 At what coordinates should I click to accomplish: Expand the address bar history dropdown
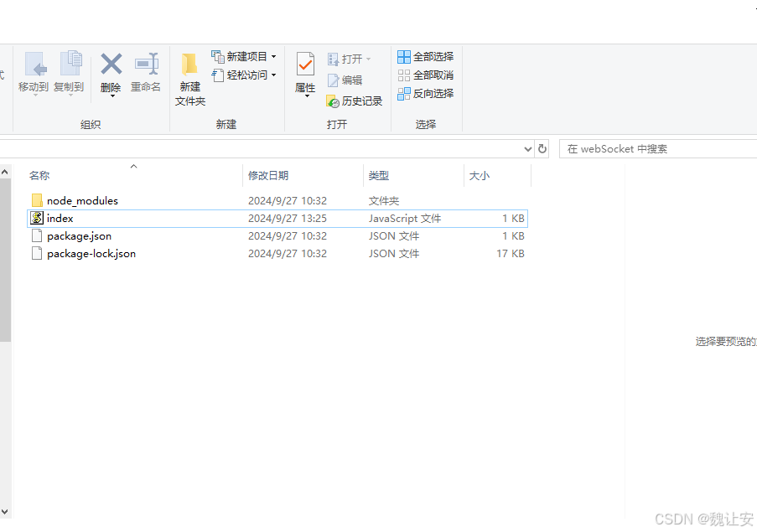click(x=528, y=148)
